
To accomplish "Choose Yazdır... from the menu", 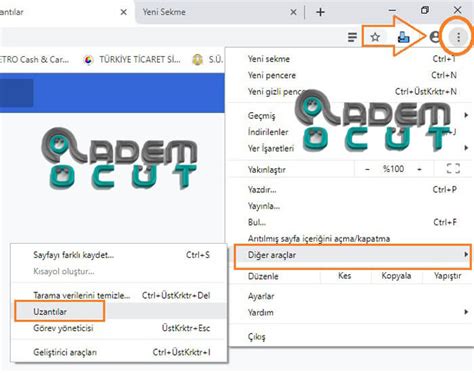I will pos(350,190).
